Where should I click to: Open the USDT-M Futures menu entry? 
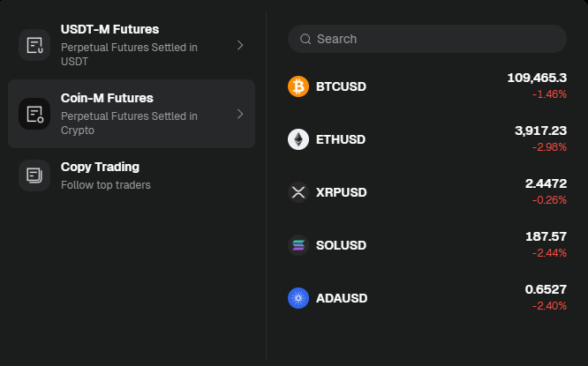pos(132,45)
